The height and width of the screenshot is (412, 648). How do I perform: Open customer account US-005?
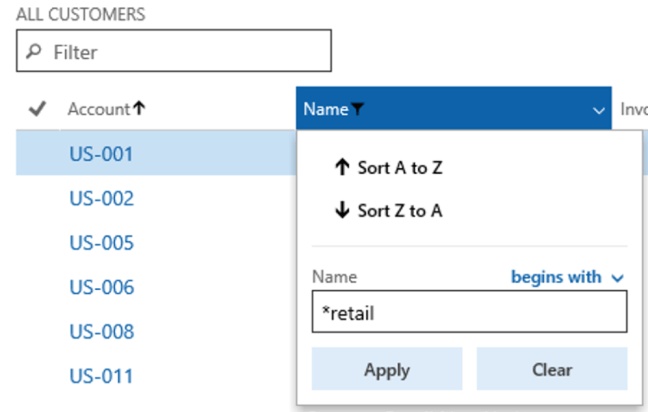click(x=101, y=243)
